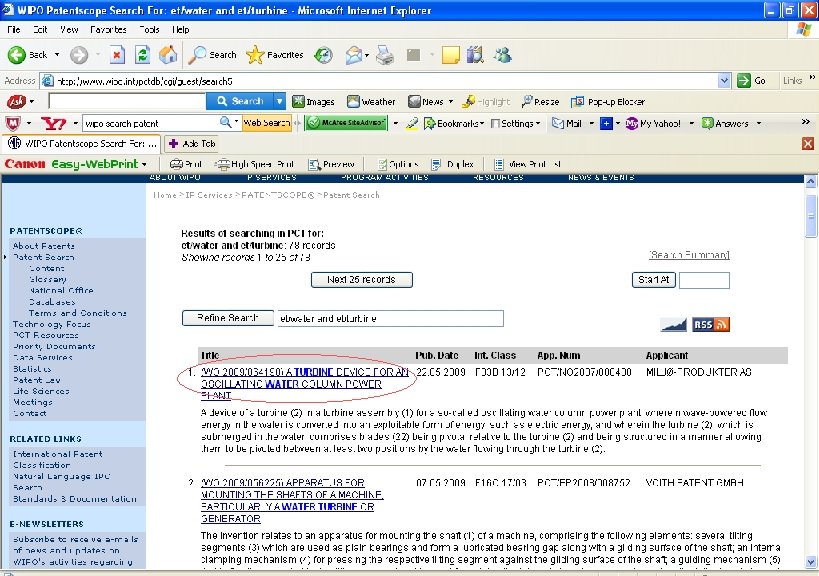
Task: Click the Research book icon
Action: 475,55
